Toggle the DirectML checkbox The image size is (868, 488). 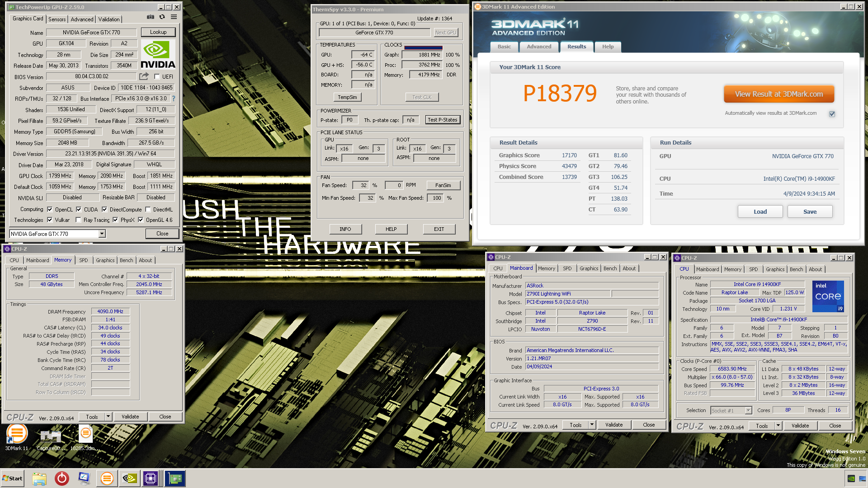(x=148, y=209)
